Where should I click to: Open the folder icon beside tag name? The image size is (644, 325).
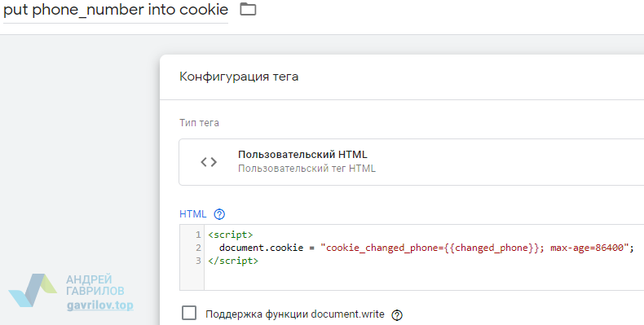coord(248,9)
